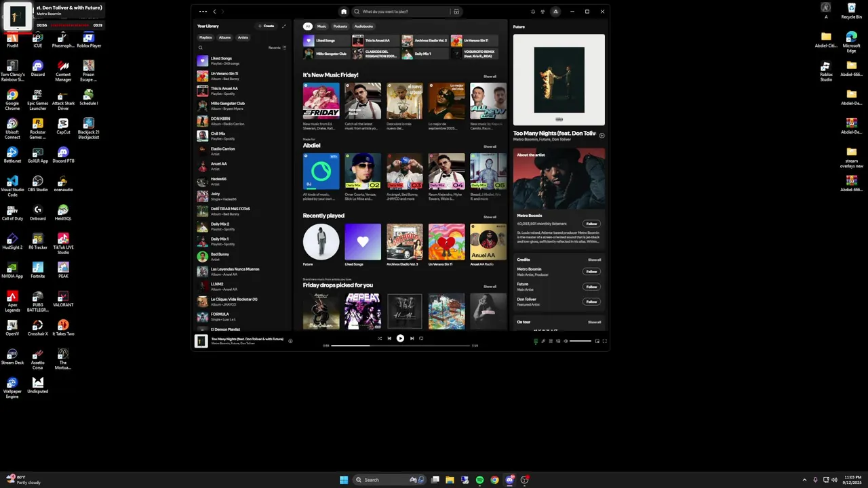Open the Create dropdown in Your Library

tap(267, 26)
